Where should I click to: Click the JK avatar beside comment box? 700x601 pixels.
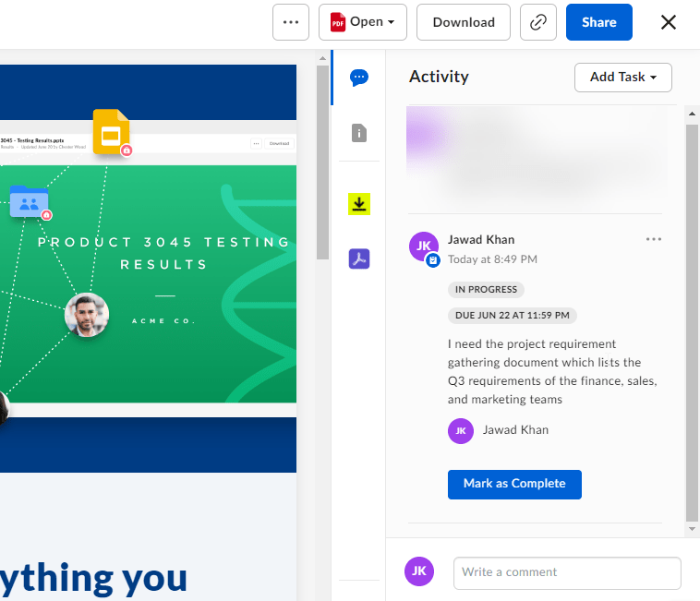419,571
